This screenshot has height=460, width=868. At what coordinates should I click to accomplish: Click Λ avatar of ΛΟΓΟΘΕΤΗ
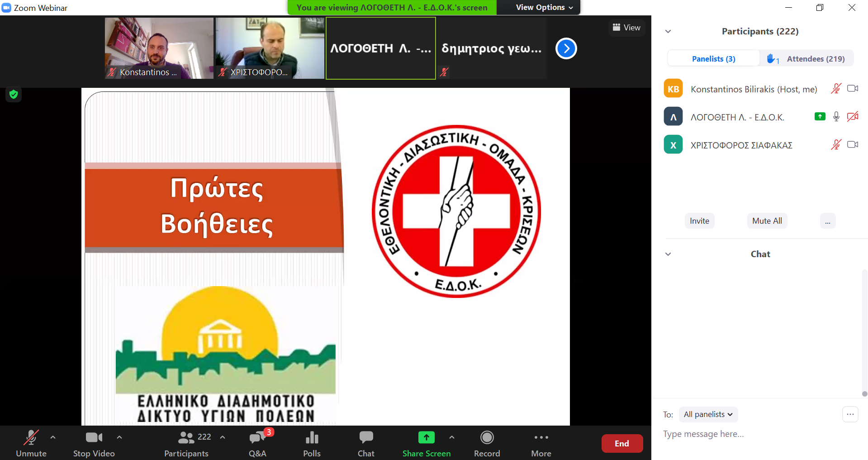click(x=673, y=116)
